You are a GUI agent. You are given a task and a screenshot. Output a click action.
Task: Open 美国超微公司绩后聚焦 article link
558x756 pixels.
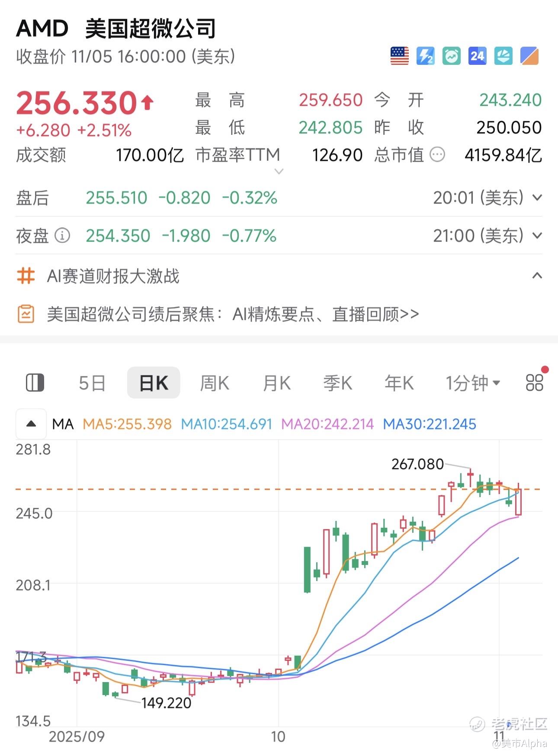(x=233, y=314)
